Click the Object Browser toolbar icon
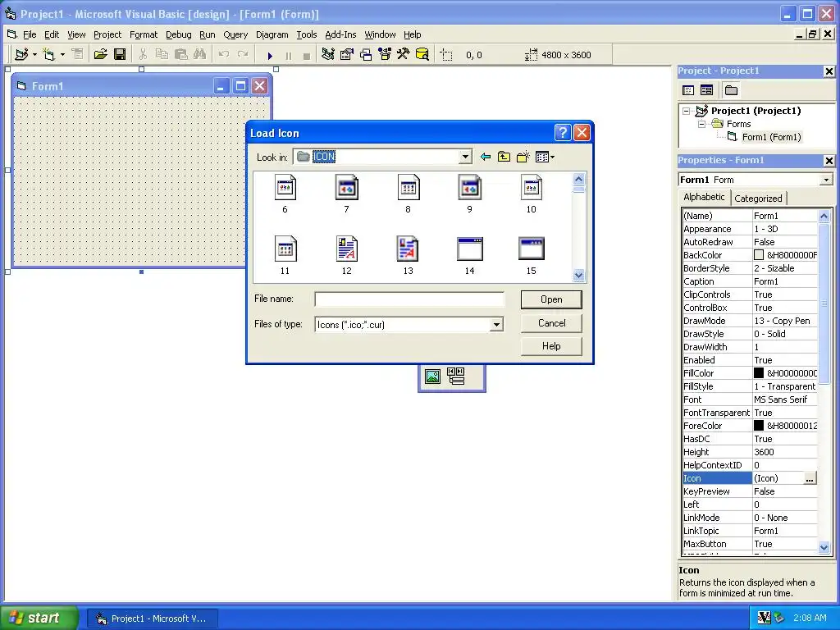This screenshot has width=840, height=630. 385,54
